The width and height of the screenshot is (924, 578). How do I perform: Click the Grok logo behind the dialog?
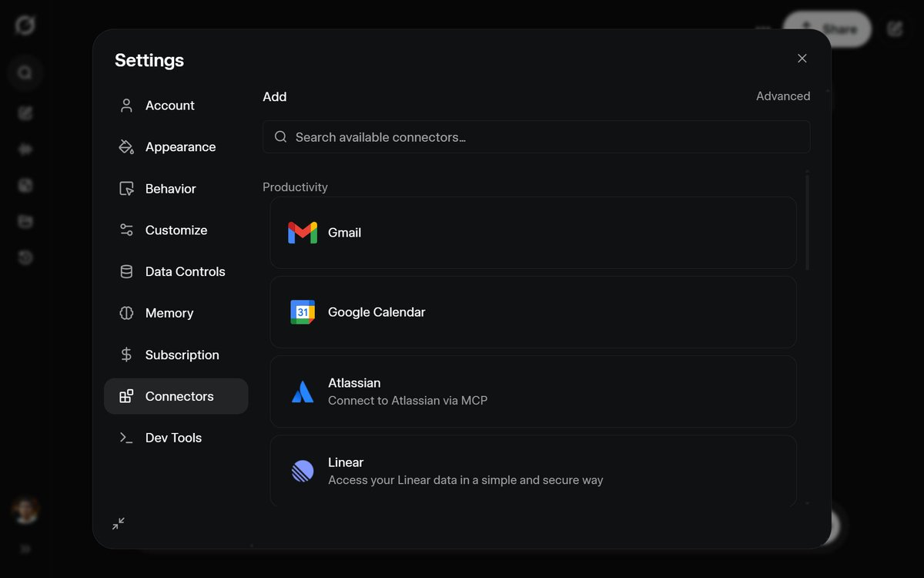click(x=25, y=25)
